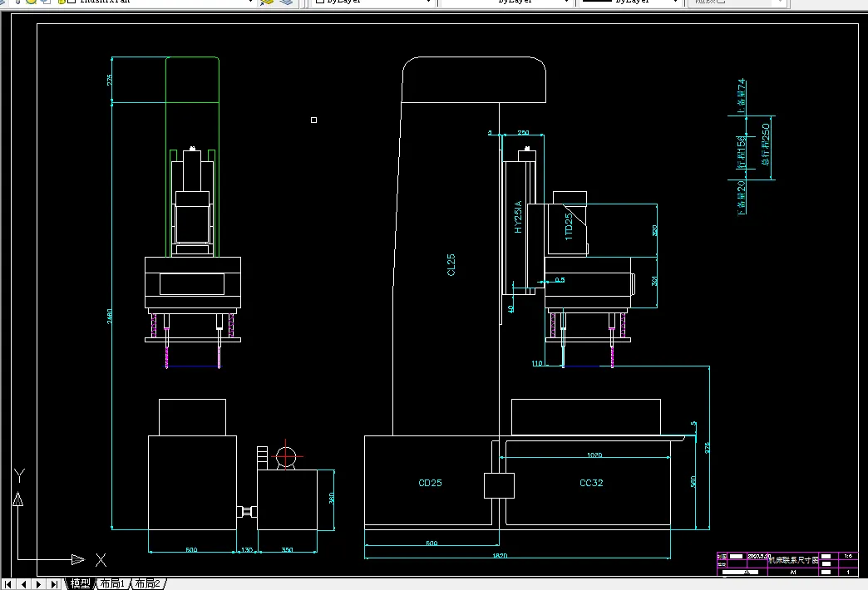Jump to the first layout tab arrow
Viewport: 868px width, 590px height.
(7, 584)
